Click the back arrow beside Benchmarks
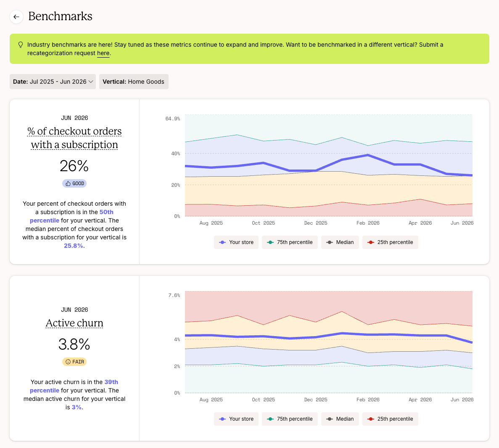 (x=16, y=16)
